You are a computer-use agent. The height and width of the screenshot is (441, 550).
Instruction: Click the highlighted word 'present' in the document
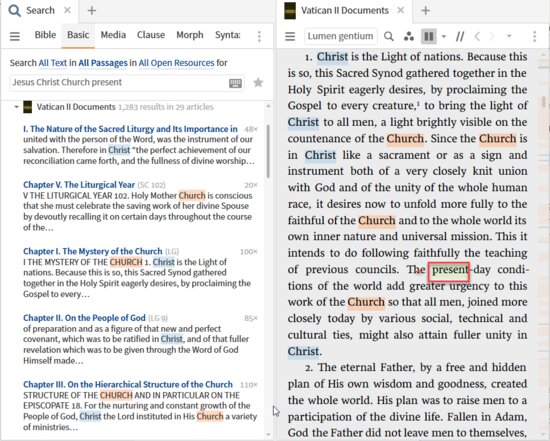click(449, 271)
